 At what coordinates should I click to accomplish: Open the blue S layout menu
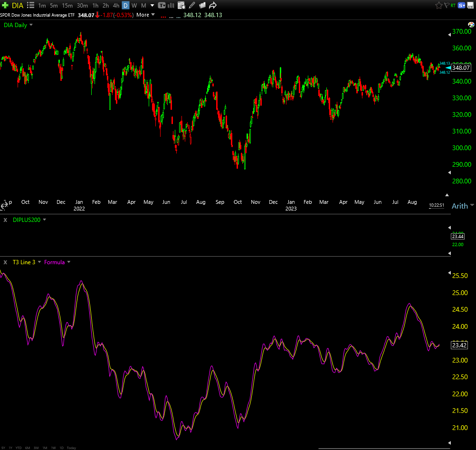(462, 5)
